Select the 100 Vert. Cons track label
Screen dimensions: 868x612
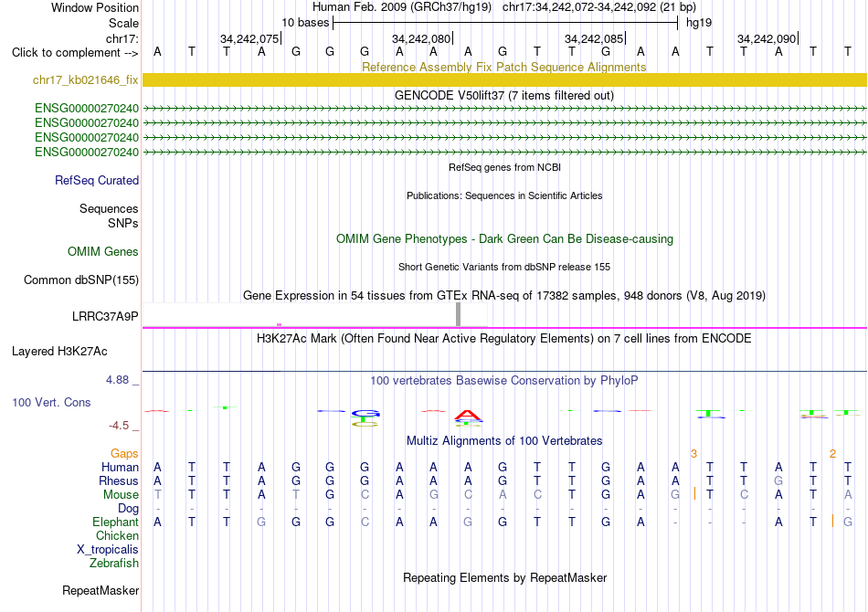click(x=51, y=402)
